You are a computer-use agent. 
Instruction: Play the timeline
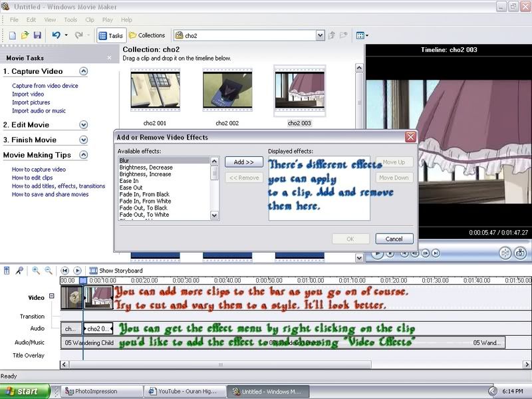[77, 271]
